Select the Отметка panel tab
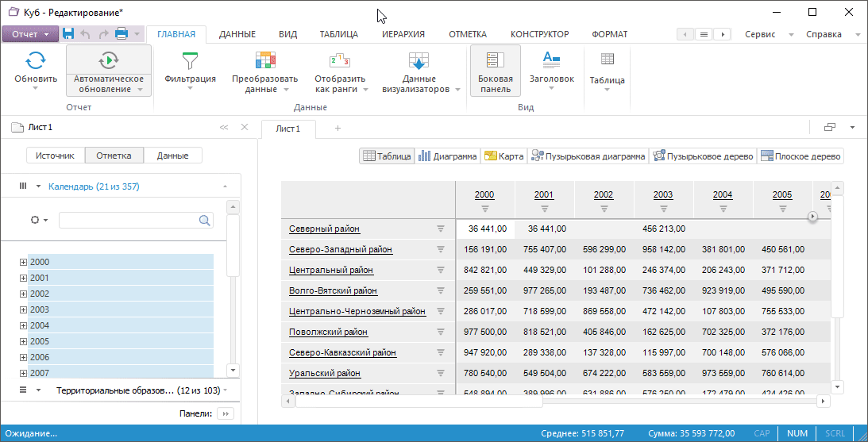The image size is (868, 442). coord(114,156)
